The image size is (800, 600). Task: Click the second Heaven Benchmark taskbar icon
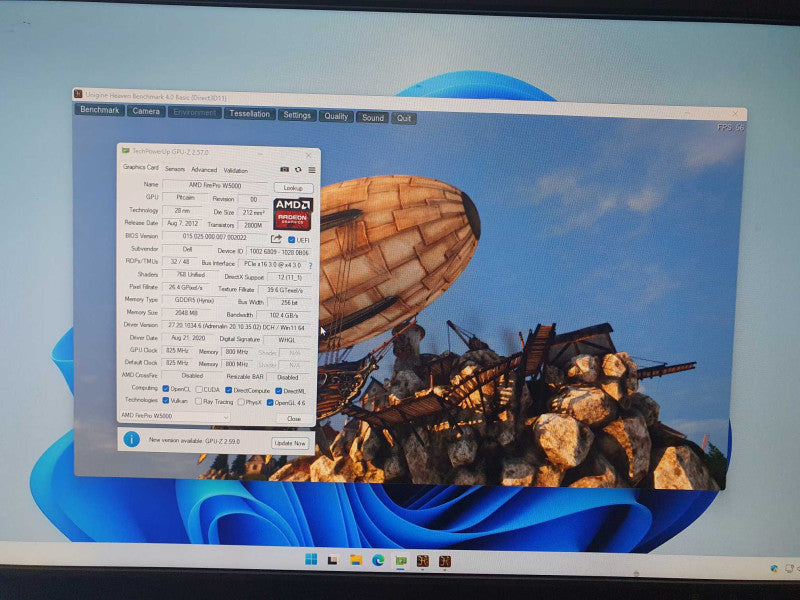445,562
